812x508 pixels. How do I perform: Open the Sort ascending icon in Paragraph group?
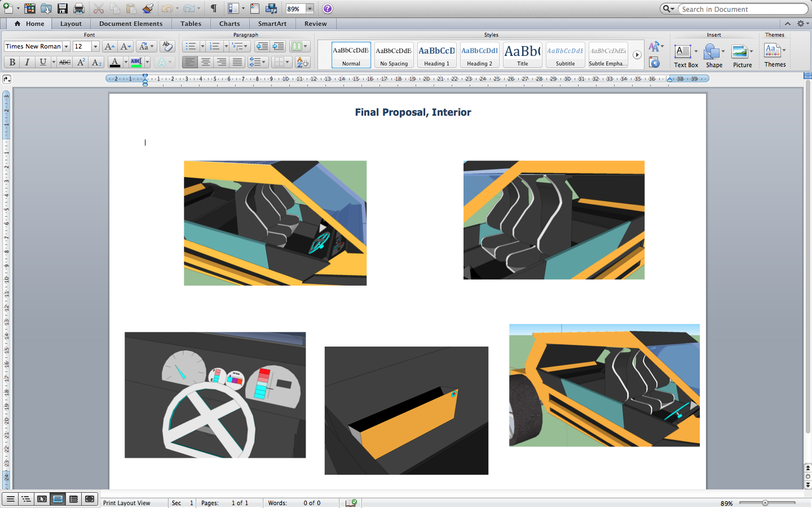[302, 62]
